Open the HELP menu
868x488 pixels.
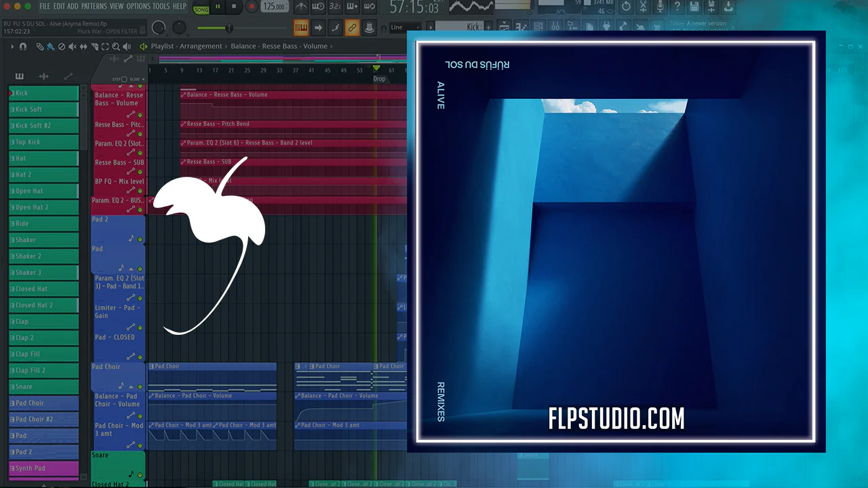[x=179, y=6]
